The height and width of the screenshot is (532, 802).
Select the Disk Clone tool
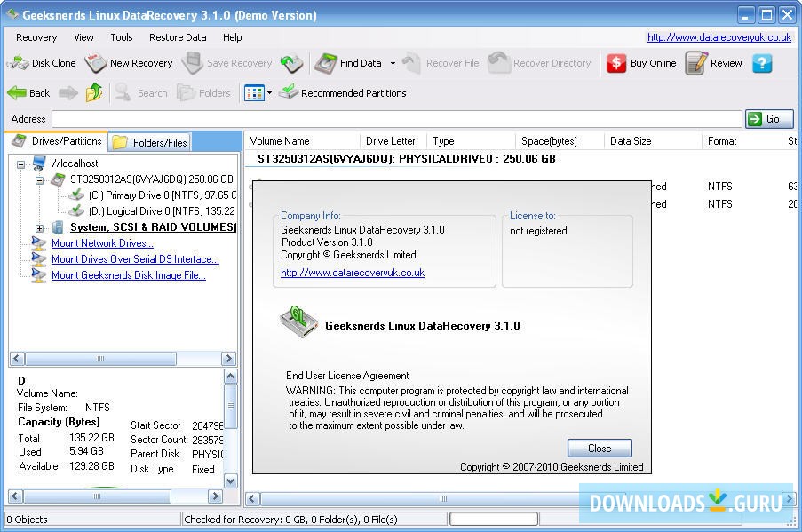[41, 63]
